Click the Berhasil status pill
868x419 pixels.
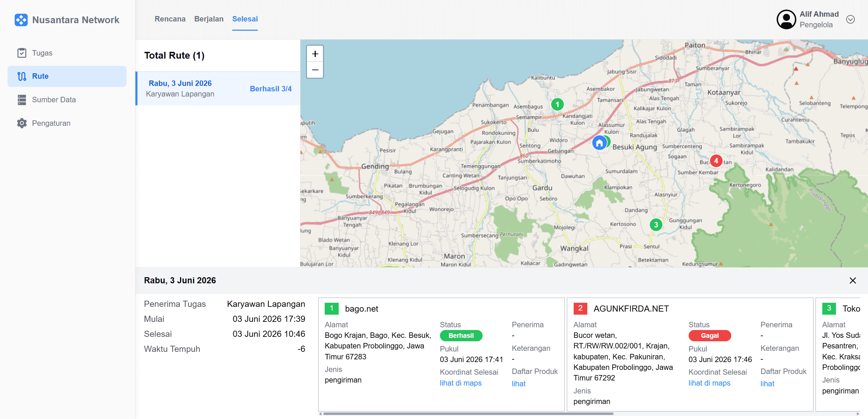(461, 335)
